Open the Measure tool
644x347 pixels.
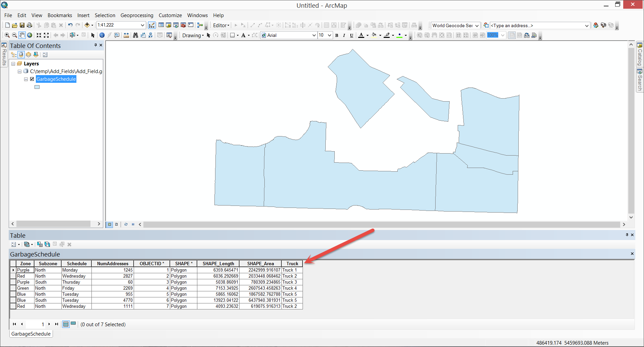point(126,35)
